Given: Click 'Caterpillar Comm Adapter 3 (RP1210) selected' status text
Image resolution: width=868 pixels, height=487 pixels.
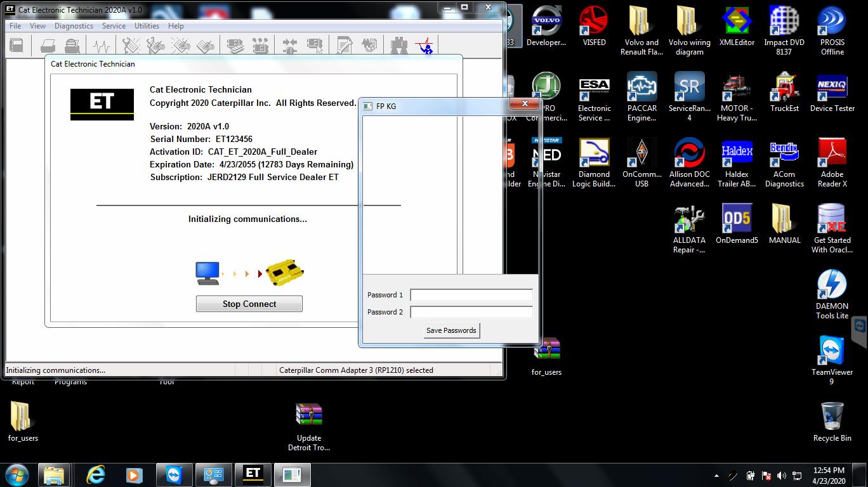Looking at the screenshot, I should coord(356,370).
